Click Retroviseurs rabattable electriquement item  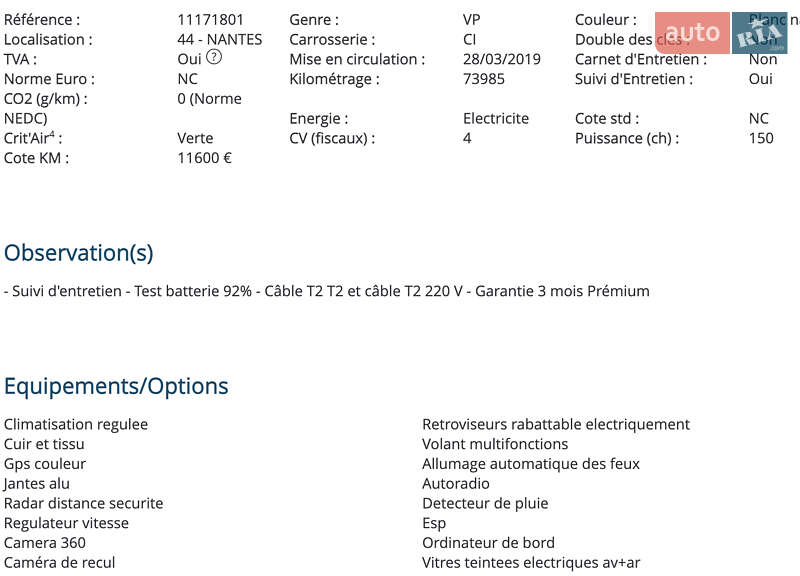[556, 424]
